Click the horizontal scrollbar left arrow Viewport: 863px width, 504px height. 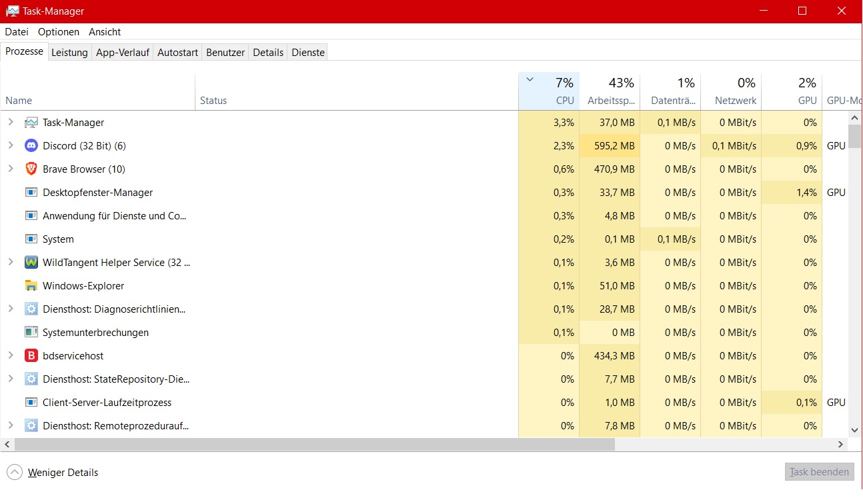[x=7, y=444]
